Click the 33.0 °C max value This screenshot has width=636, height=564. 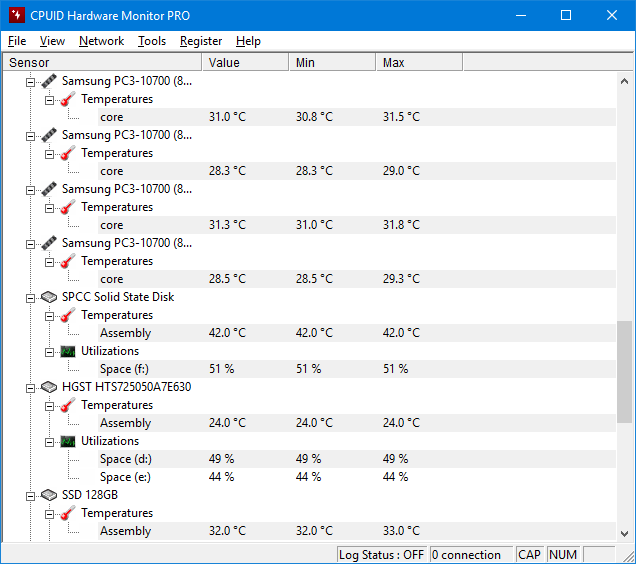pos(401,531)
